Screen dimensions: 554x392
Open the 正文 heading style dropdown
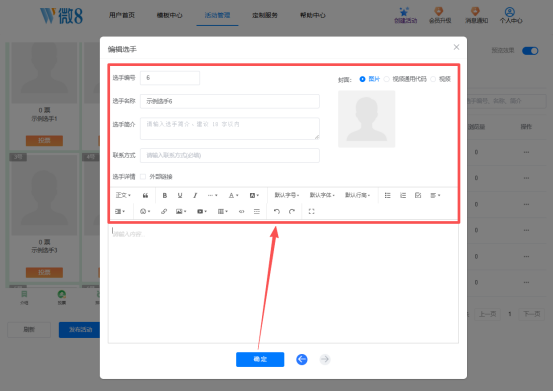coord(123,195)
